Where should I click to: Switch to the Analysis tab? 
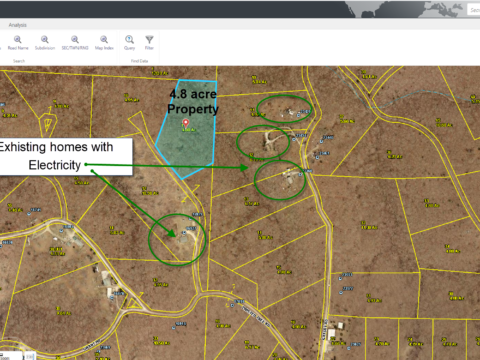click(x=18, y=25)
